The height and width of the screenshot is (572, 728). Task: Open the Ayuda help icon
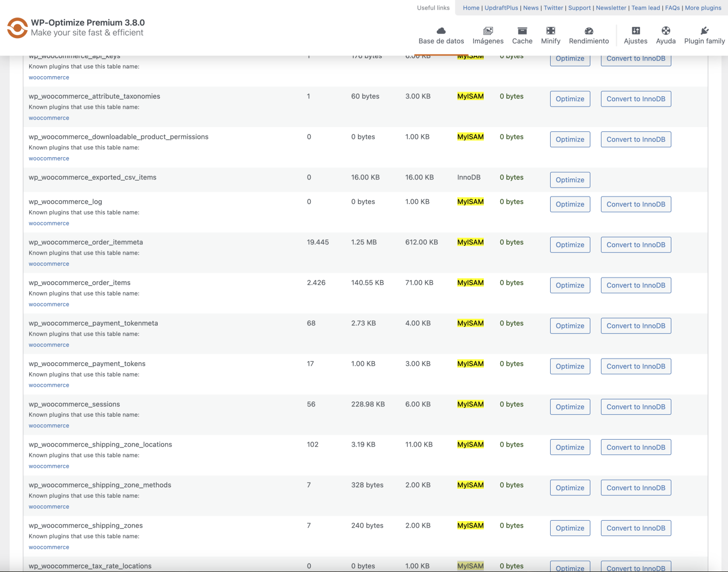(666, 31)
